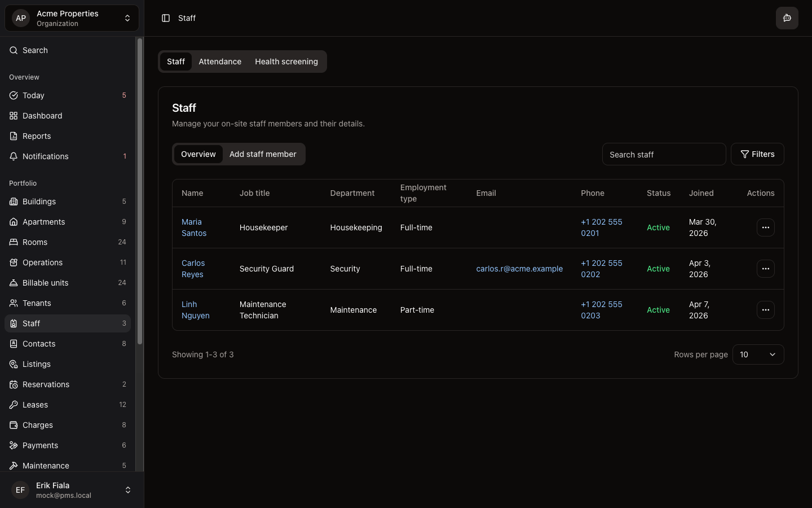Toggle the sidebar panel icon
This screenshot has width=812, height=508.
[166, 18]
